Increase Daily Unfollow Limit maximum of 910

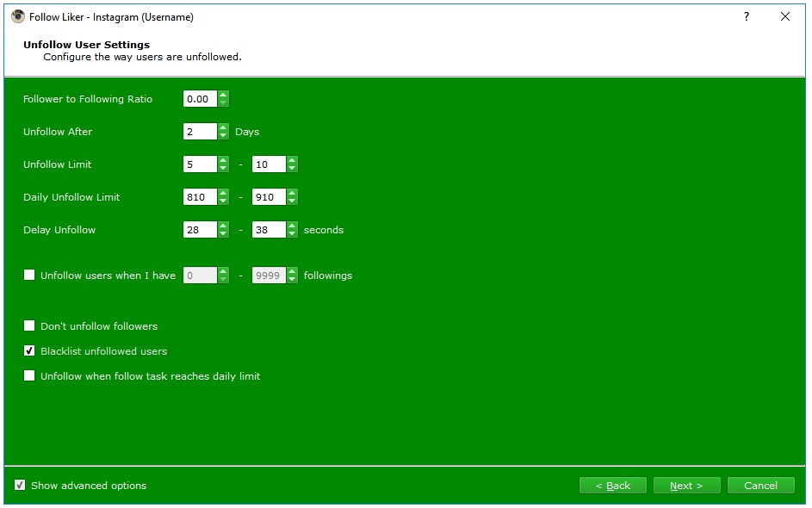(292, 193)
